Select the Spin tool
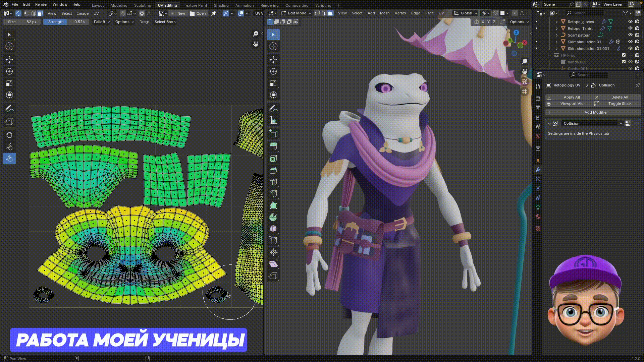Viewport: 644px width, 362px height. click(273, 217)
